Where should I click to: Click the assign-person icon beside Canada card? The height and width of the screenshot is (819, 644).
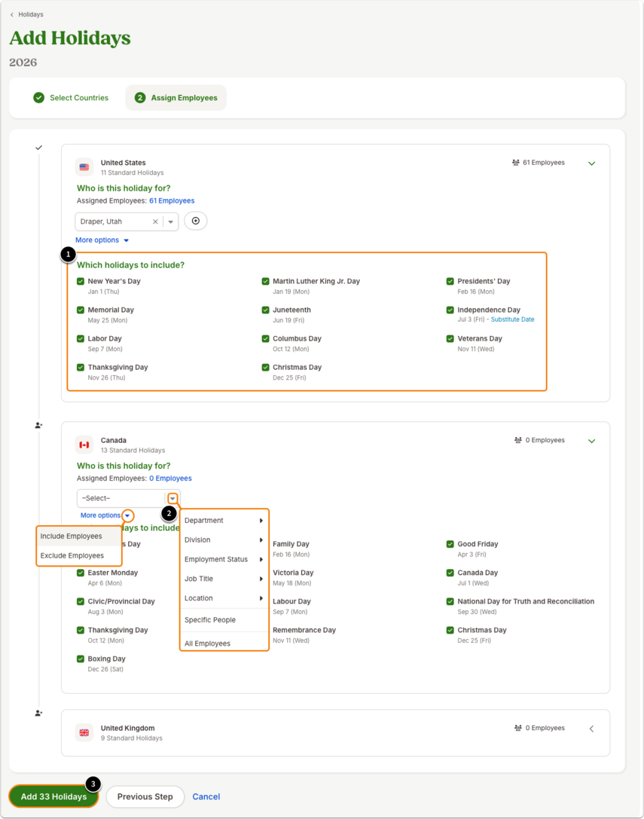click(x=38, y=426)
